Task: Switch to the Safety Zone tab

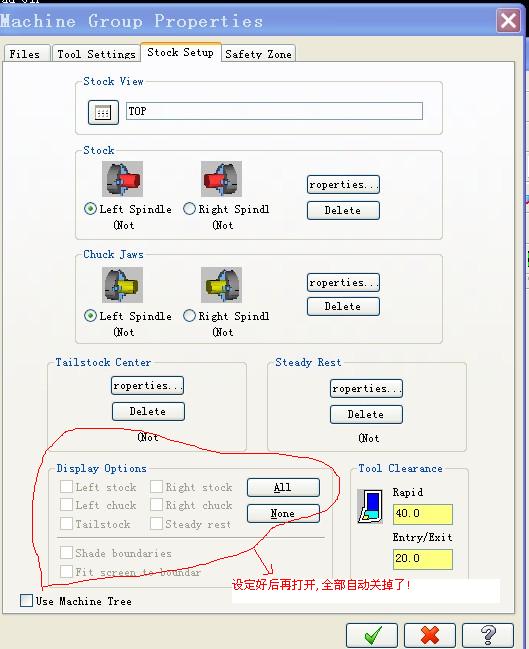Action: 258,54
